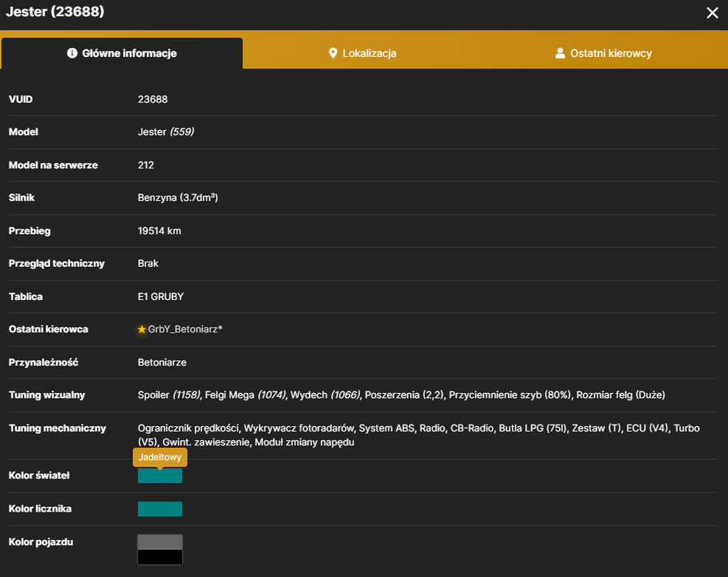Click the black lower vehicle color swatch

pos(160,557)
